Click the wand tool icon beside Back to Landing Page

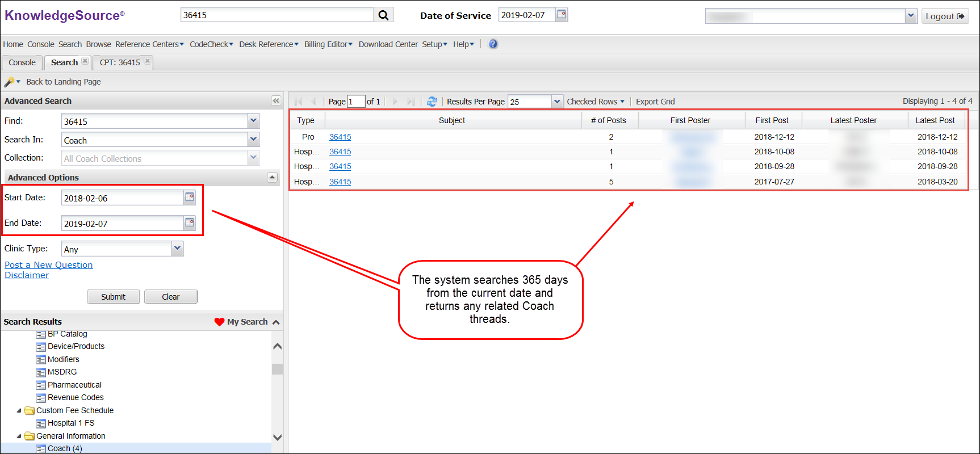tap(9, 82)
